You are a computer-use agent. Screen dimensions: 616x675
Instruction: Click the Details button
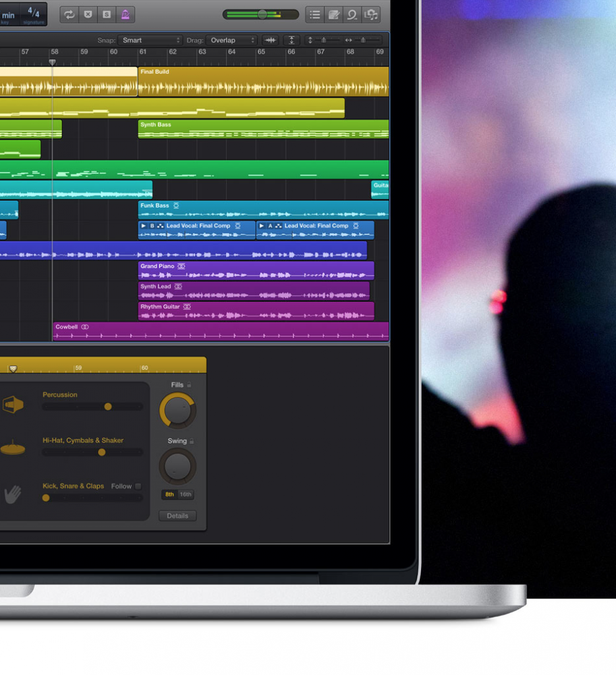pyautogui.click(x=178, y=515)
